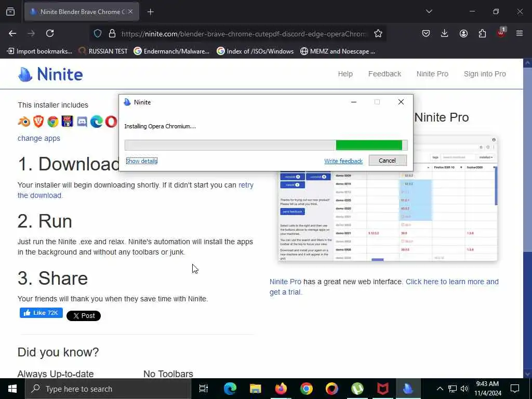Open Firefox View icon left of tab
This screenshot has height=399, width=532.
click(10, 11)
